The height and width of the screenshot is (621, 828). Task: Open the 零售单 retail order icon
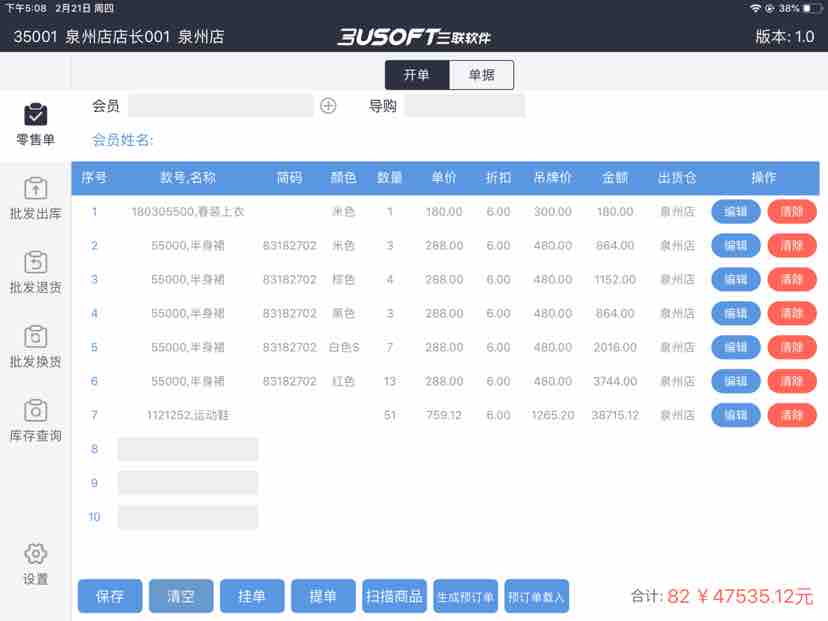[35, 115]
